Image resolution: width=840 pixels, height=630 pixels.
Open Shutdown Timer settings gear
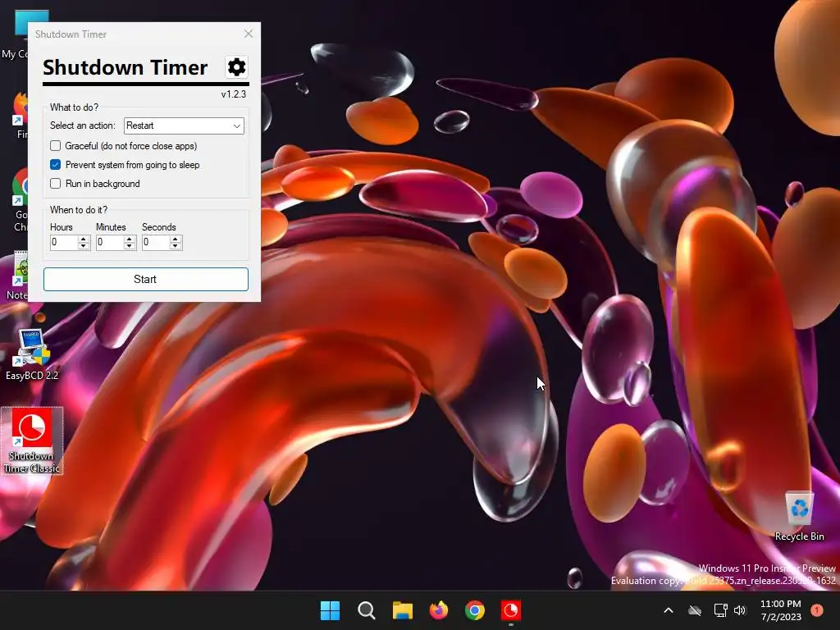pyautogui.click(x=236, y=67)
